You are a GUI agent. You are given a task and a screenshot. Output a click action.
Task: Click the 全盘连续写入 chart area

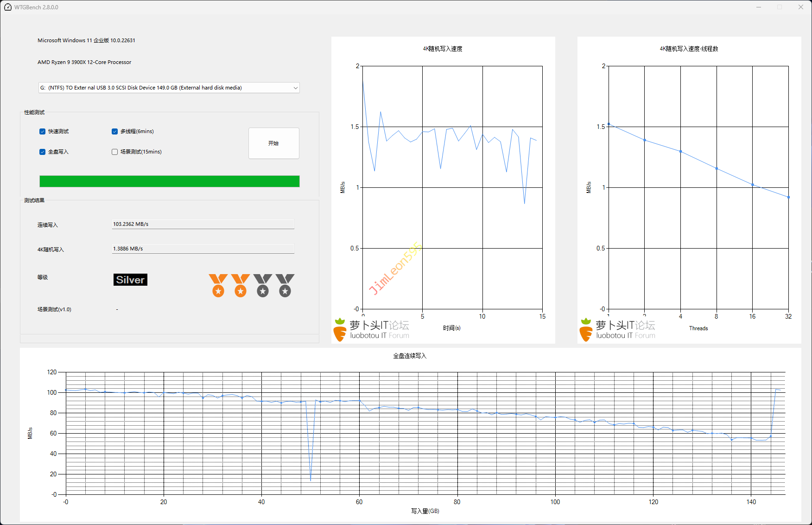[425, 433]
